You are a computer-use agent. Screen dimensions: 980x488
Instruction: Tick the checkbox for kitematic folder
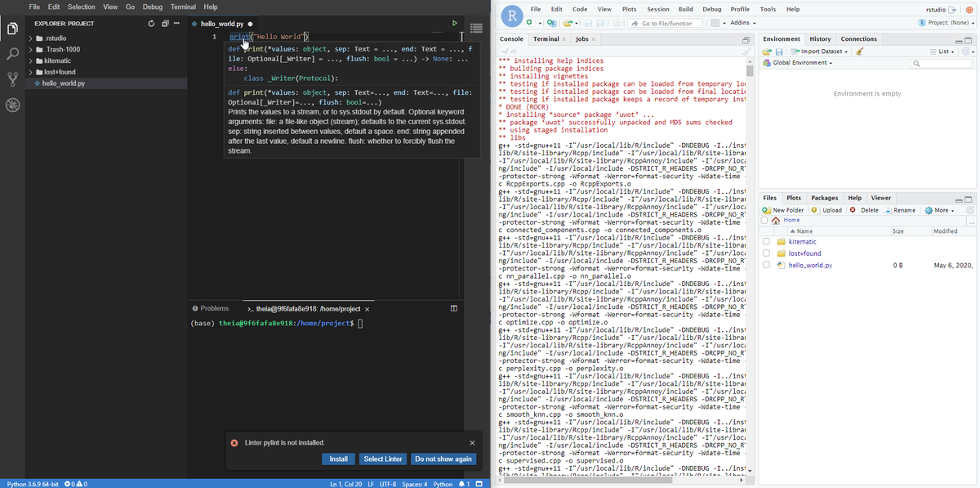(x=766, y=242)
